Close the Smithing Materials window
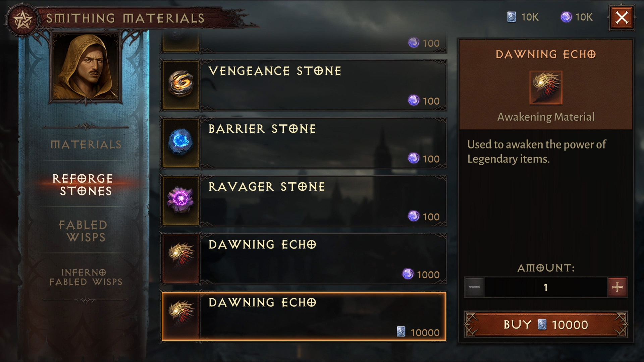Screen dimensions: 644x362 (622, 18)
